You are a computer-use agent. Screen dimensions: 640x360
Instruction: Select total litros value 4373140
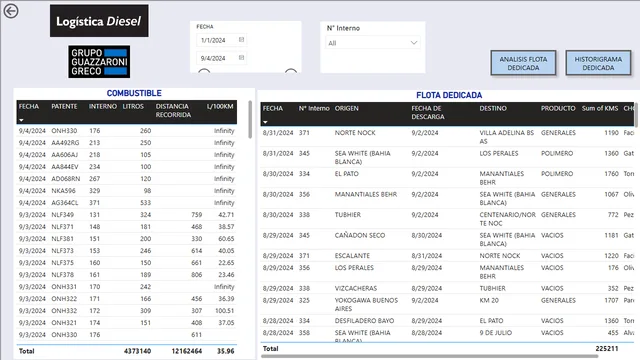pos(138,351)
